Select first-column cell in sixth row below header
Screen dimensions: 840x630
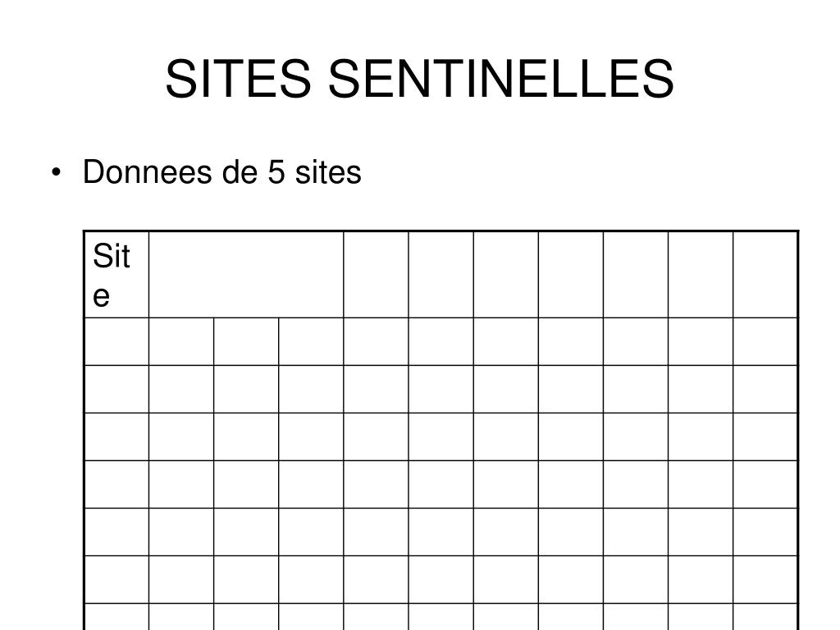[116, 580]
